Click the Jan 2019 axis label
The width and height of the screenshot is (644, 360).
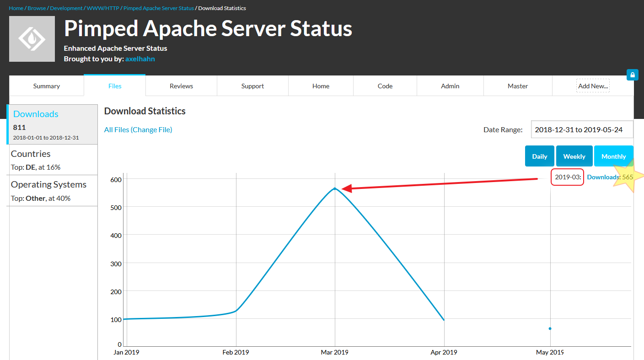(x=126, y=352)
